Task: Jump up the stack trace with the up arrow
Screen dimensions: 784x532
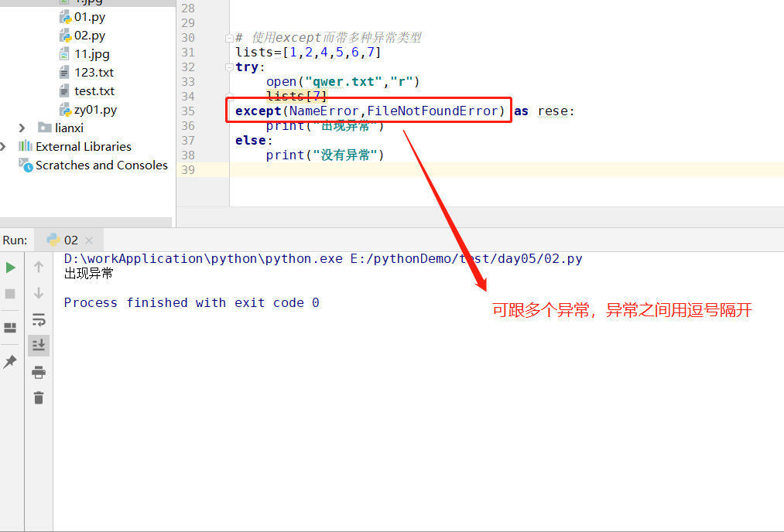Action: (x=39, y=267)
